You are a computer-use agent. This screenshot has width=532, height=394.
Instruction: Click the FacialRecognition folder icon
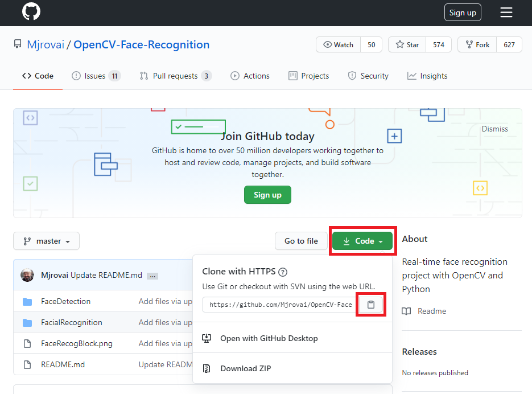point(27,323)
